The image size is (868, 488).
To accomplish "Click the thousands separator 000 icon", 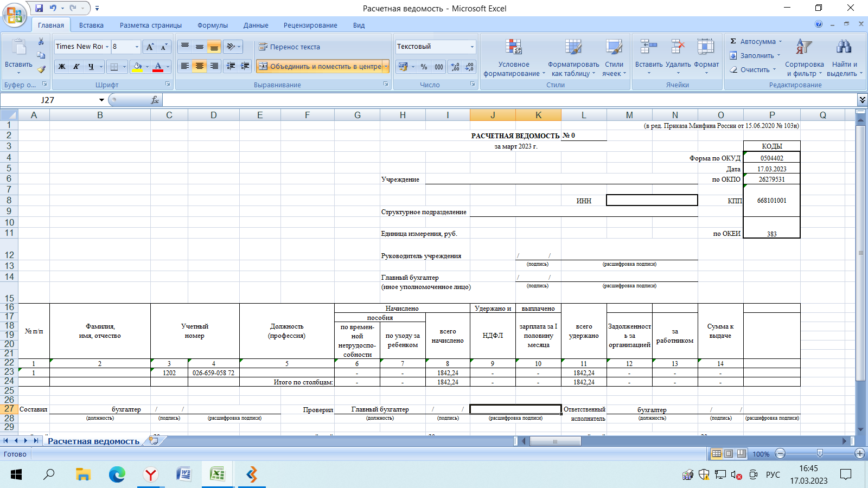I will pyautogui.click(x=438, y=67).
